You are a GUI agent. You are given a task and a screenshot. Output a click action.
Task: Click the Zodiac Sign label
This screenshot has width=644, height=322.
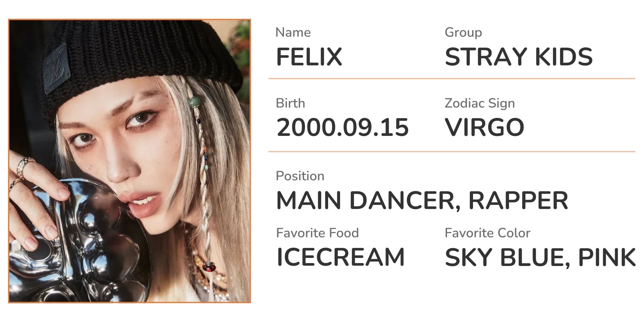[480, 103]
